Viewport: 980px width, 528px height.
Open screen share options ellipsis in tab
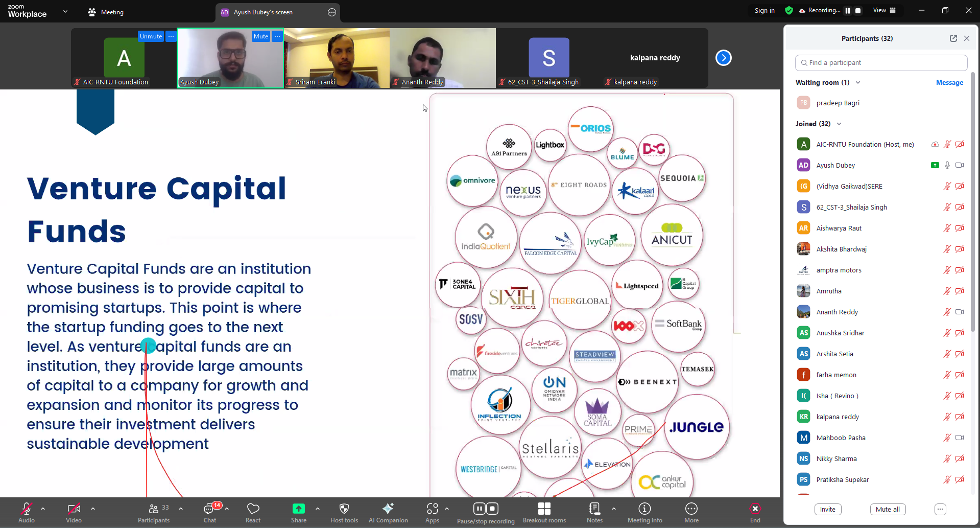[x=332, y=12]
